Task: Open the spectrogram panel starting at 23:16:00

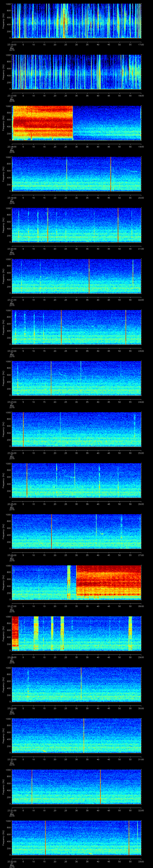Action: pyautogui.click(x=76, y=21)
